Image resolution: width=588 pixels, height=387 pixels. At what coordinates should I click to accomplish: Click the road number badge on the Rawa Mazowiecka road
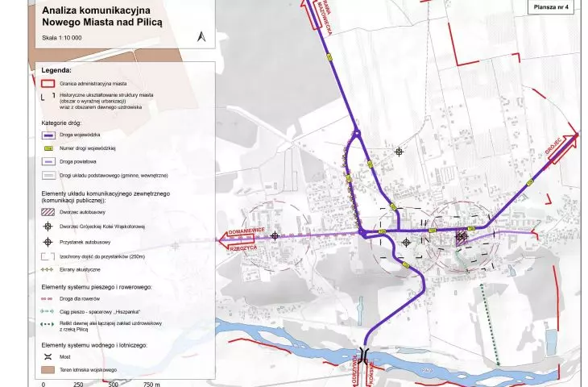point(329,56)
